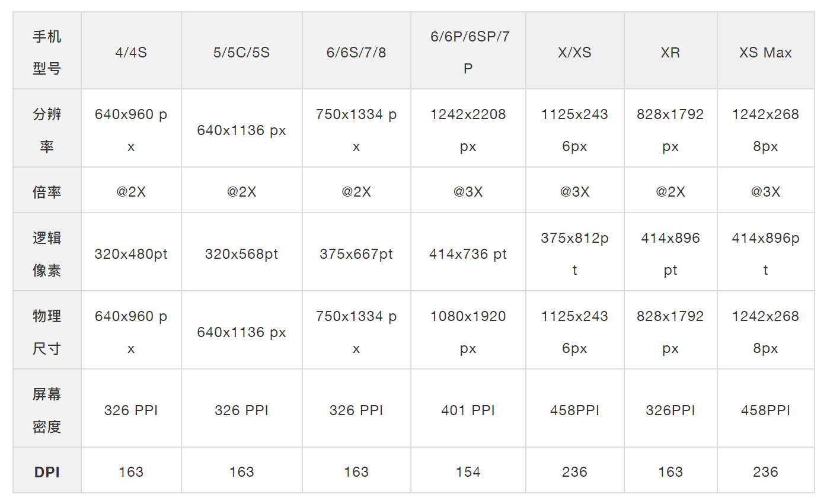Click the 手机型号 header cell
Screen dimensions: 827x504
47,53
